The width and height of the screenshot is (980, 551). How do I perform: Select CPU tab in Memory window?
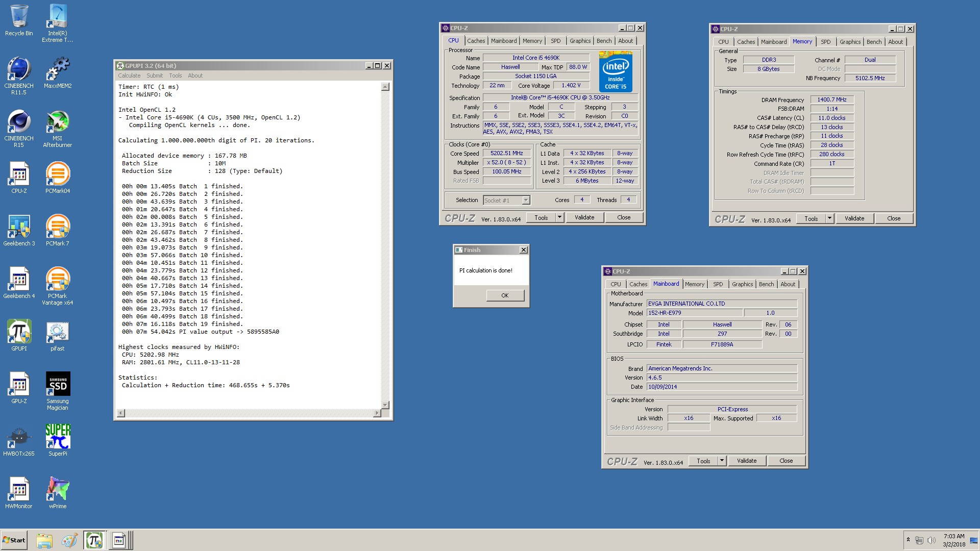pos(723,42)
